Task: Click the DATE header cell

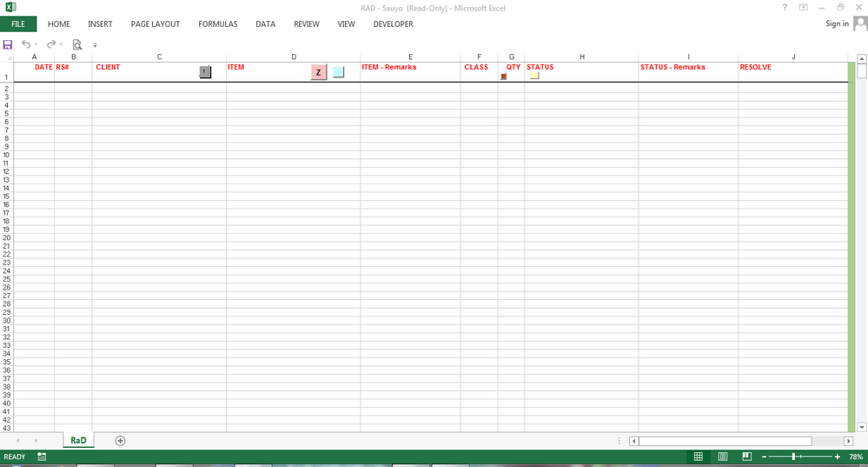Action: point(34,72)
